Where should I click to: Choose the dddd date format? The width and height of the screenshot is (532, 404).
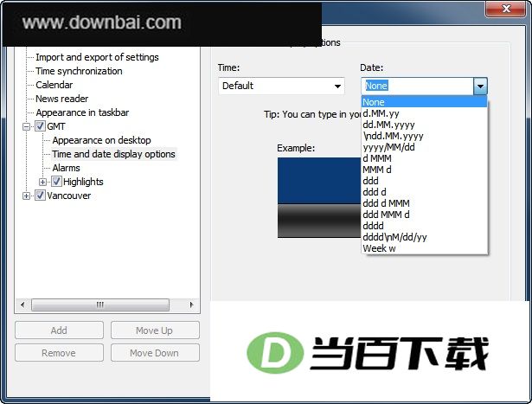425,226
